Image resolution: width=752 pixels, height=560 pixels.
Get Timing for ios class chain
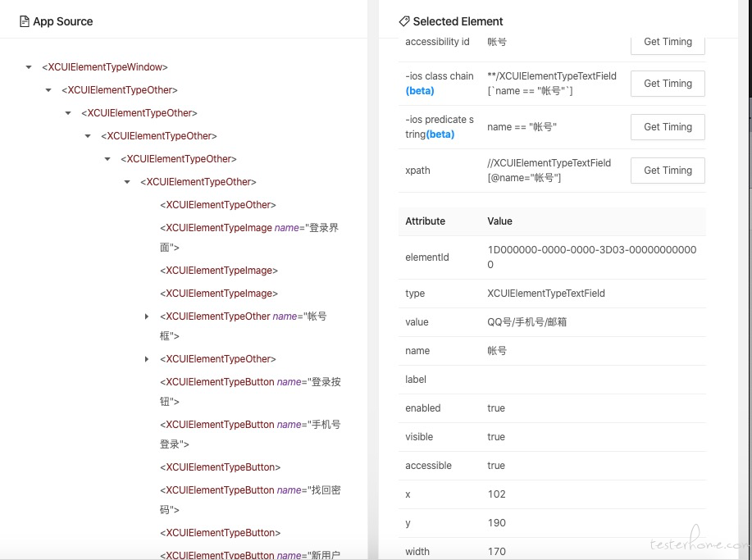click(x=668, y=84)
